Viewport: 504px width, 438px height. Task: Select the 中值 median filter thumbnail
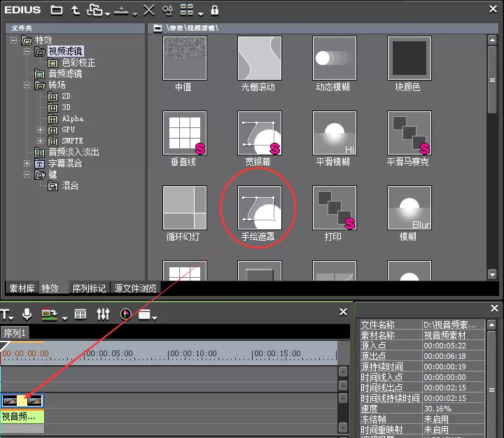coord(185,58)
